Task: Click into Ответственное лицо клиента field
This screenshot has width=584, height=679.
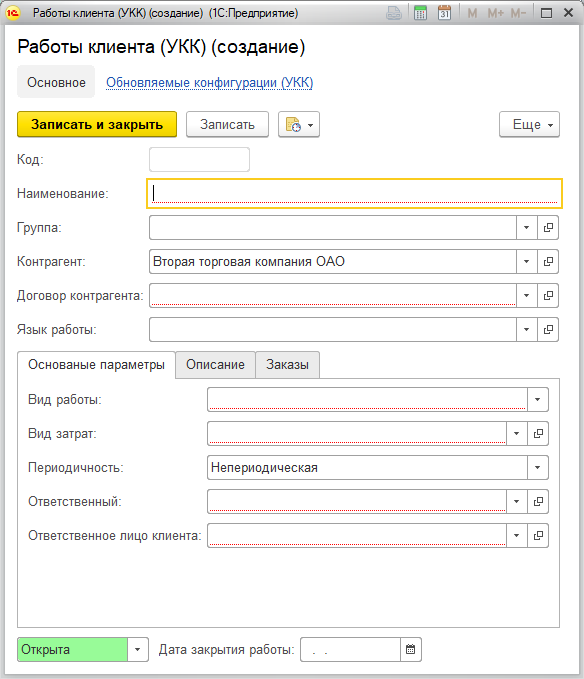Action: [357, 536]
